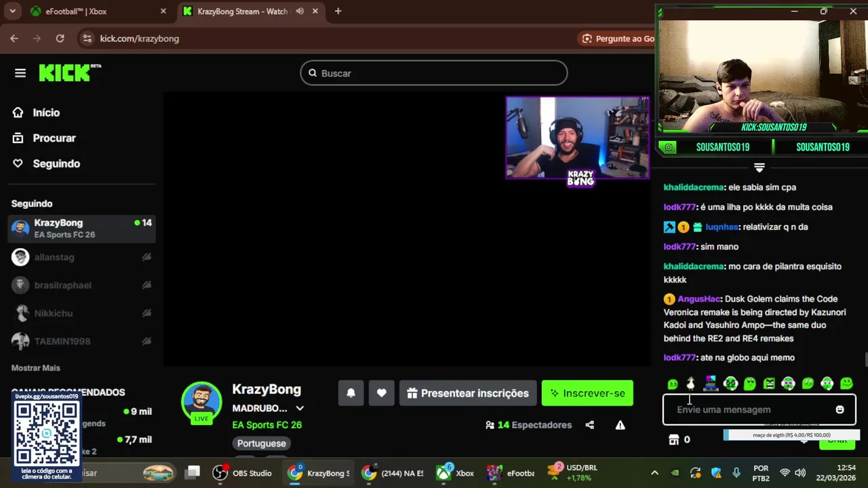Screen dimensions: 868x488
Task: Click the POR PTB2 language indicator
Action: point(761,473)
